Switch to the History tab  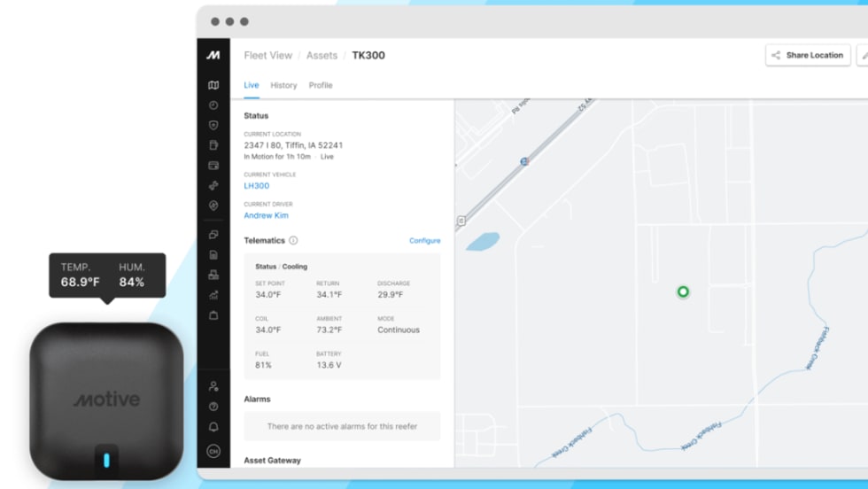coord(283,86)
